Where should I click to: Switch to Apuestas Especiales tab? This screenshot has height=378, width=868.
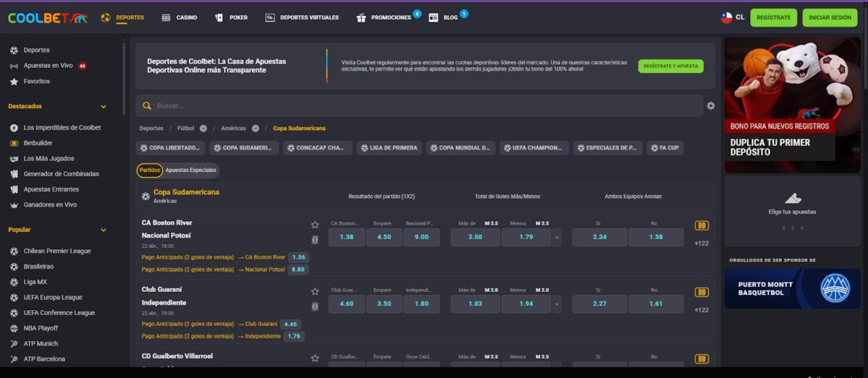[191, 171]
